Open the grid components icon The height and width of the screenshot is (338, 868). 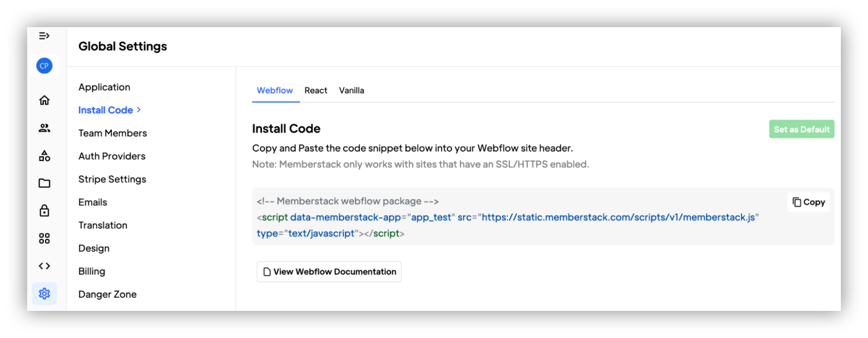tap(44, 238)
